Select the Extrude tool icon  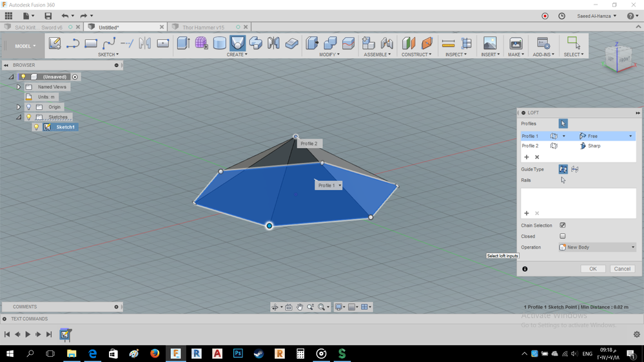coord(183,43)
